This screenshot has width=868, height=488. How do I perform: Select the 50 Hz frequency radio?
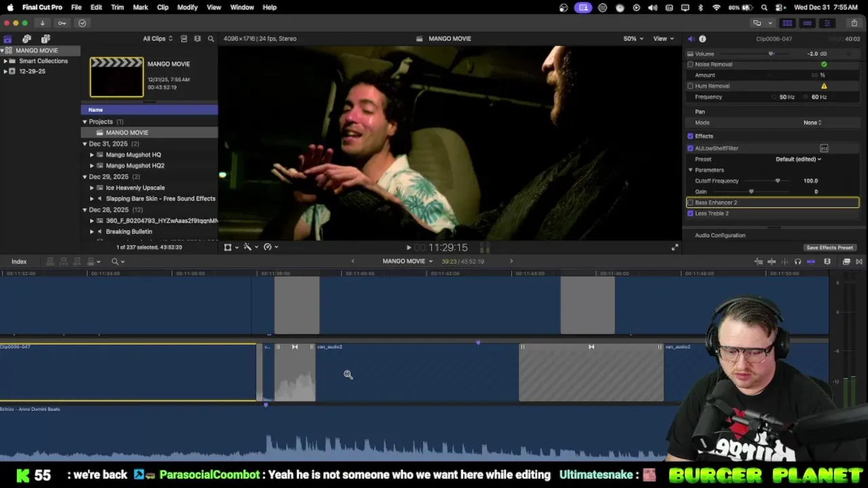[774, 97]
